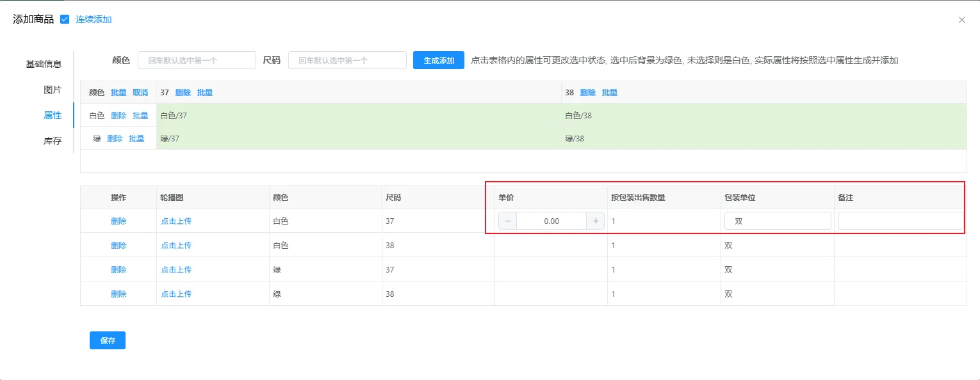
Task: Focus the 颜色 input field
Action: pos(197,61)
